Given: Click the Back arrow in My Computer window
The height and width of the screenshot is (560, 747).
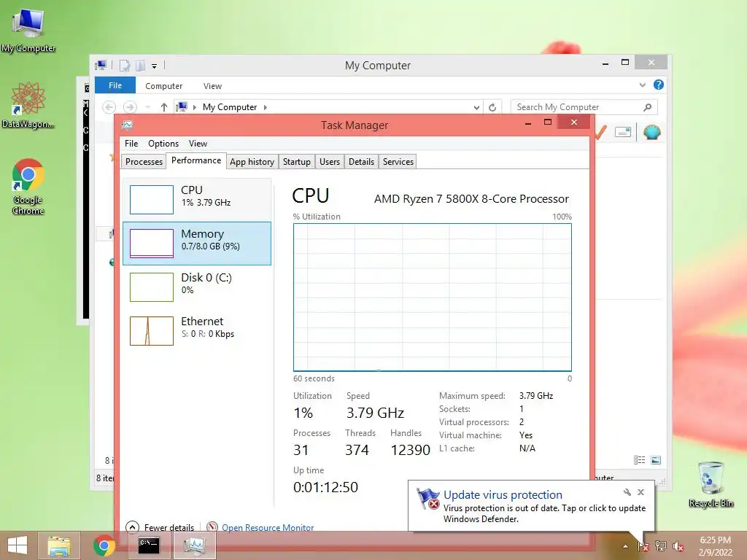Looking at the screenshot, I should click(x=109, y=107).
